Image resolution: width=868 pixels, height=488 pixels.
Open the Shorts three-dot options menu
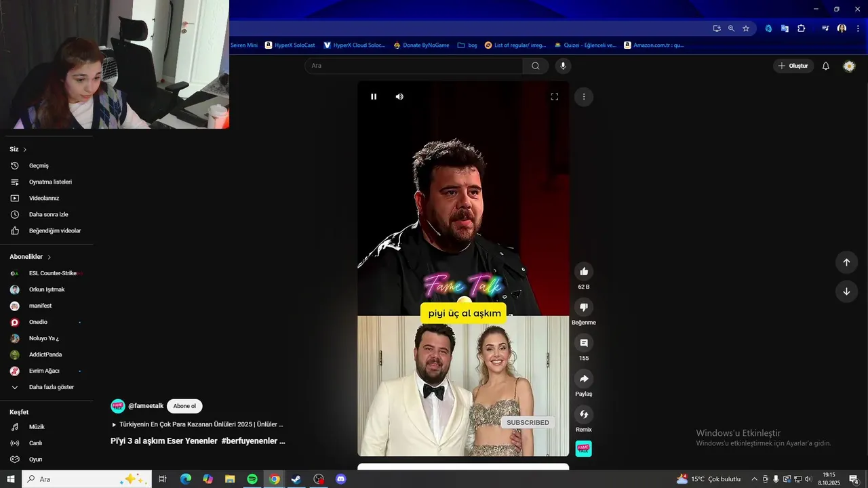pos(584,97)
